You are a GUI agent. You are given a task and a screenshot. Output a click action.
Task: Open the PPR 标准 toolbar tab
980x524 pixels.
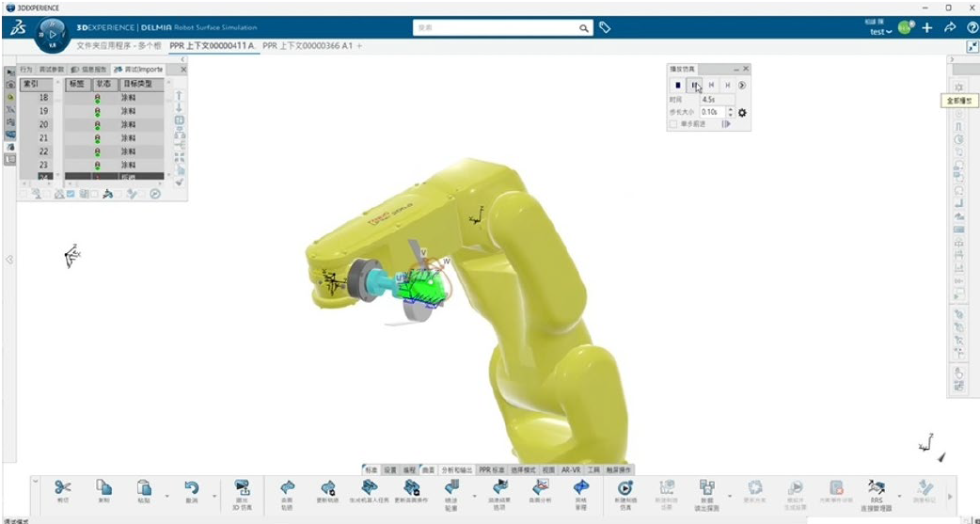click(492, 469)
